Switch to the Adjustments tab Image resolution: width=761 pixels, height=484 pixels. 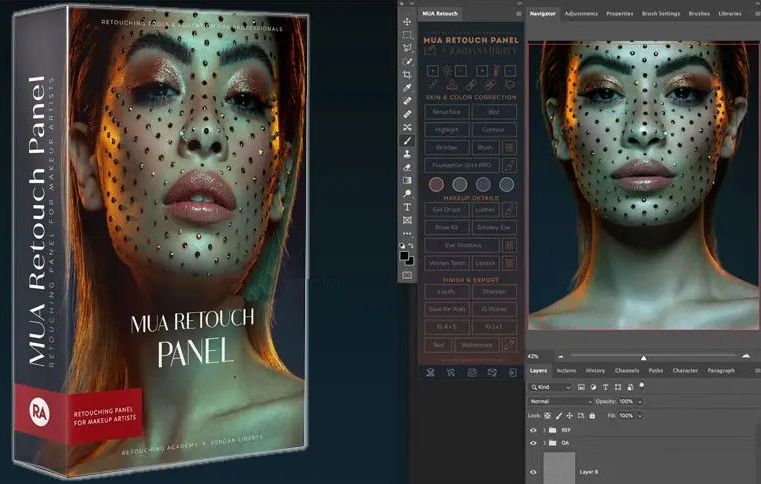click(581, 14)
